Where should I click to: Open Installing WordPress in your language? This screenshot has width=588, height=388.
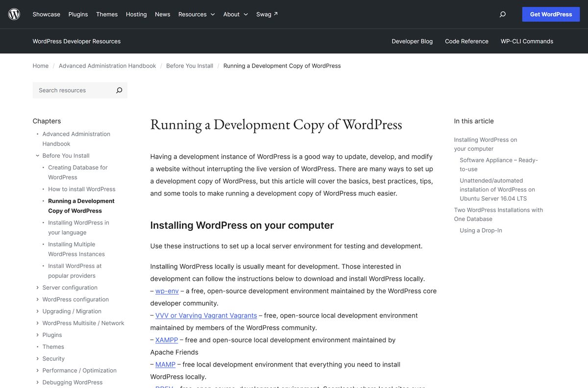point(78,227)
